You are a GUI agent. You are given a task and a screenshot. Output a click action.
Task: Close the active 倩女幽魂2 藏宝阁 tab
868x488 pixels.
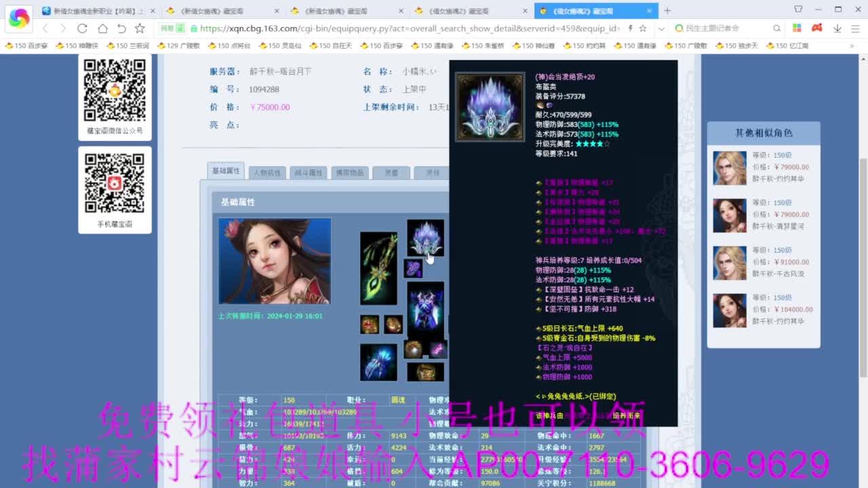point(649,11)
